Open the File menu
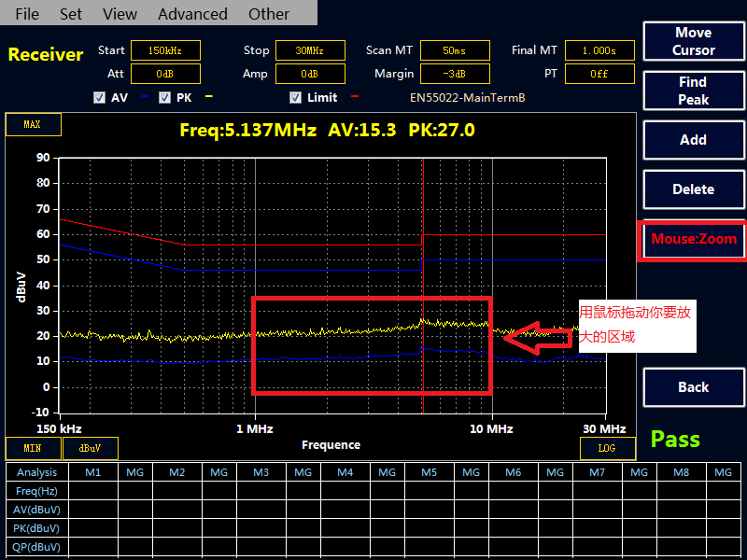Screen dimensions: 747x560 pos(27,14)
